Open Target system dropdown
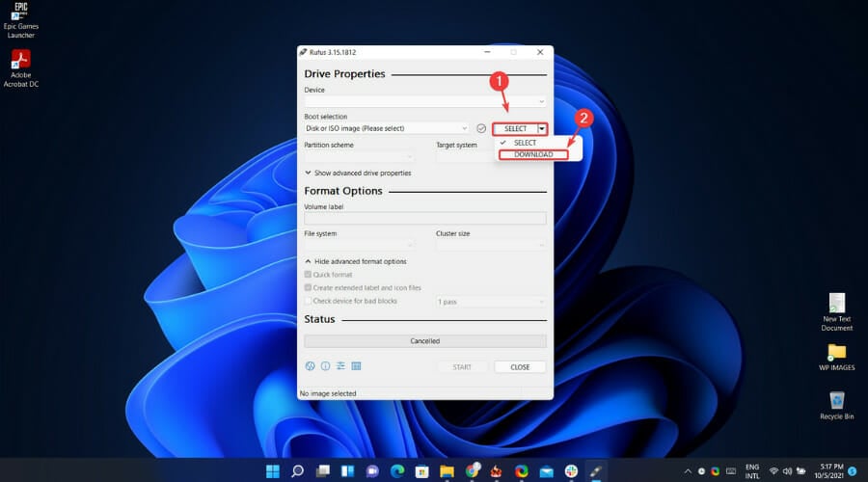868x482 pixels. [x=465, y=157]
